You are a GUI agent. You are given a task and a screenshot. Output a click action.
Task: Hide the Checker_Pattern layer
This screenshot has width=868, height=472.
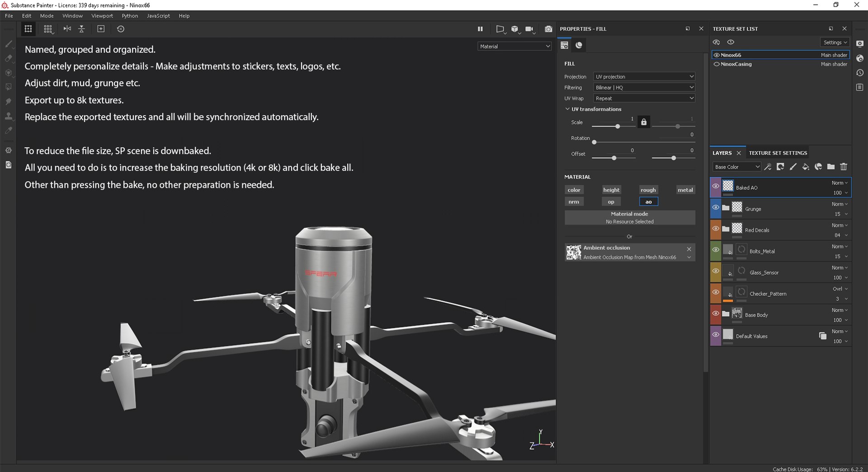point(716,292)
